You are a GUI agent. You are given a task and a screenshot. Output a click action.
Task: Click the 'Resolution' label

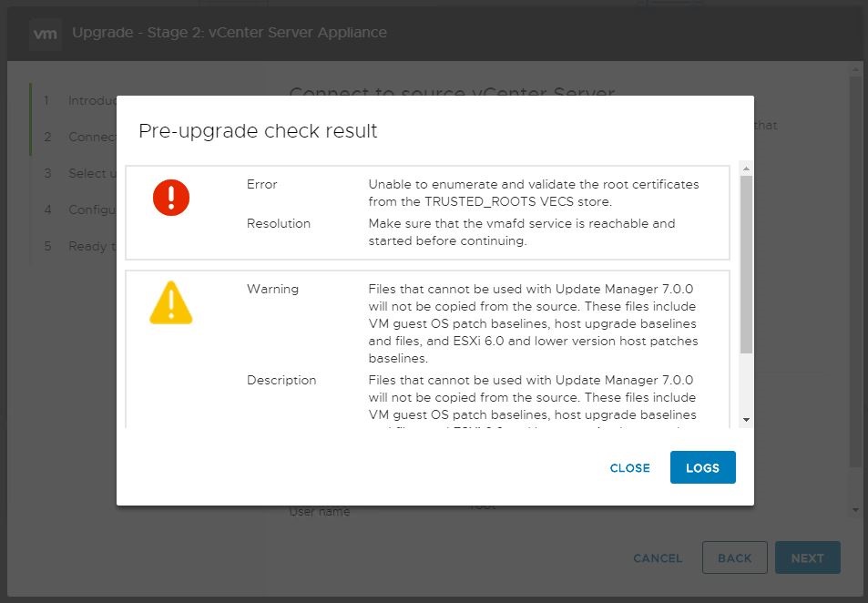pyautogui.click(x=279, y=224)
